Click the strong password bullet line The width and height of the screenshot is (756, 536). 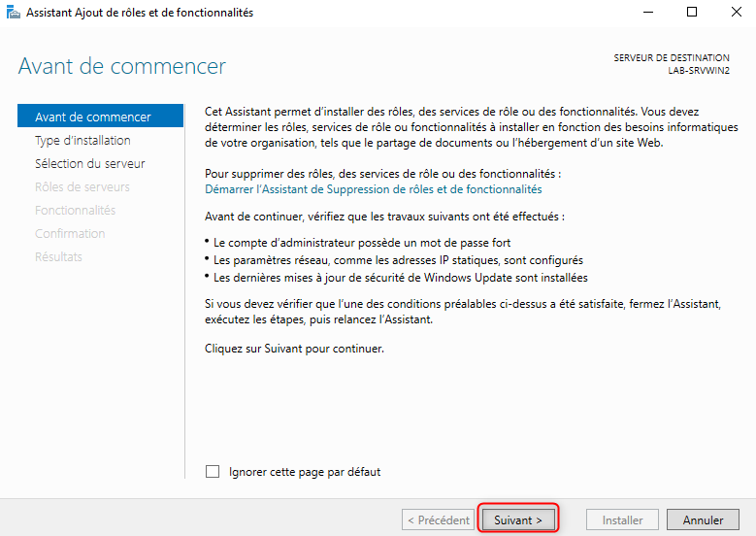362,243
